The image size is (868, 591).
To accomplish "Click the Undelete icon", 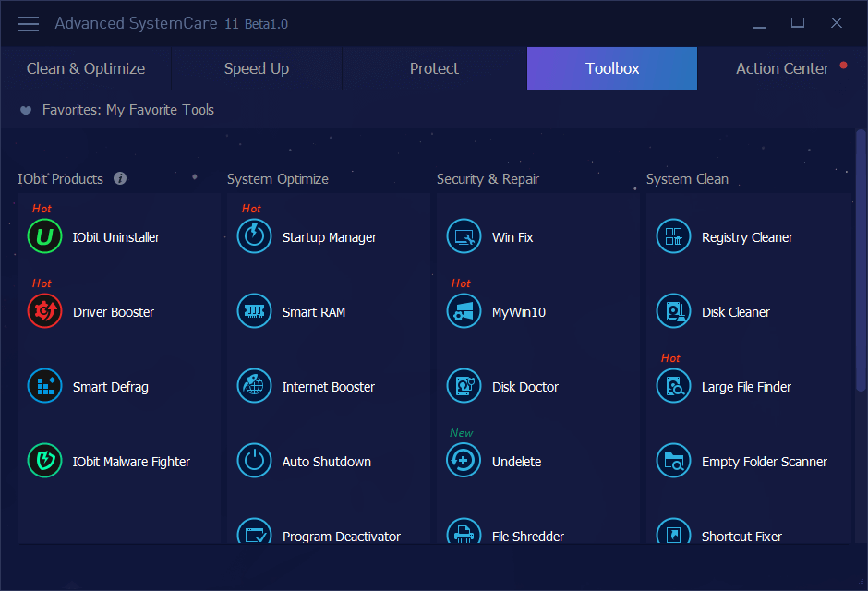I will coord(464,461).
